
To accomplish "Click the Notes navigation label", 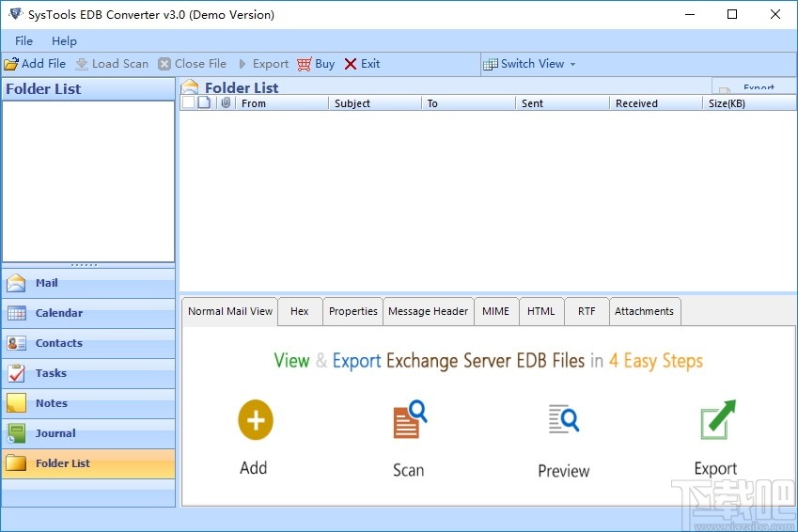I will 52,403.
